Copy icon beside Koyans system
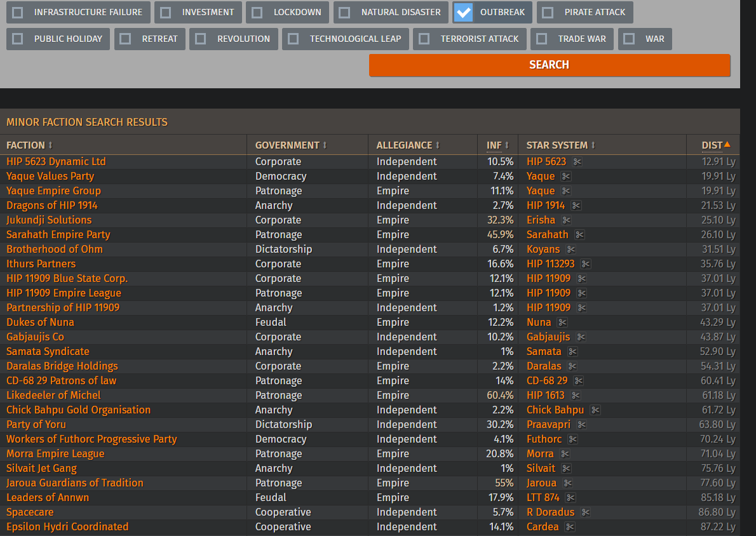756x536 pixels. pos(571,249)
